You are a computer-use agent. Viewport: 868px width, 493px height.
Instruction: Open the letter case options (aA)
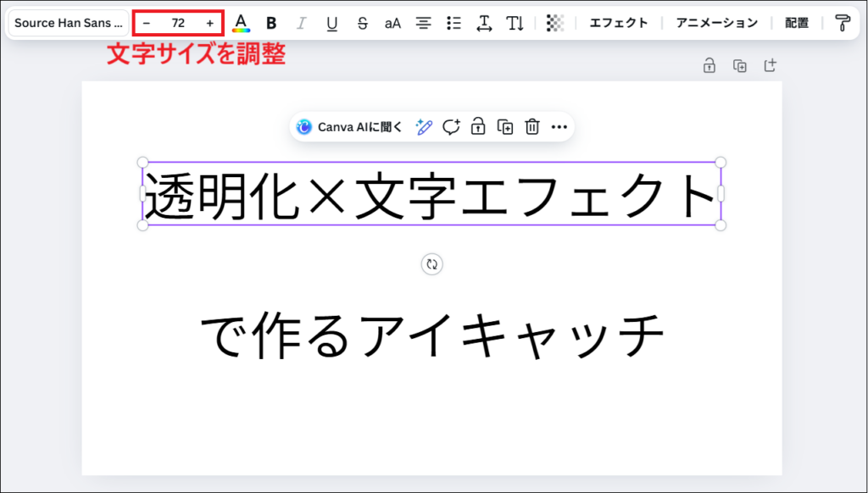tap(392, 23)
